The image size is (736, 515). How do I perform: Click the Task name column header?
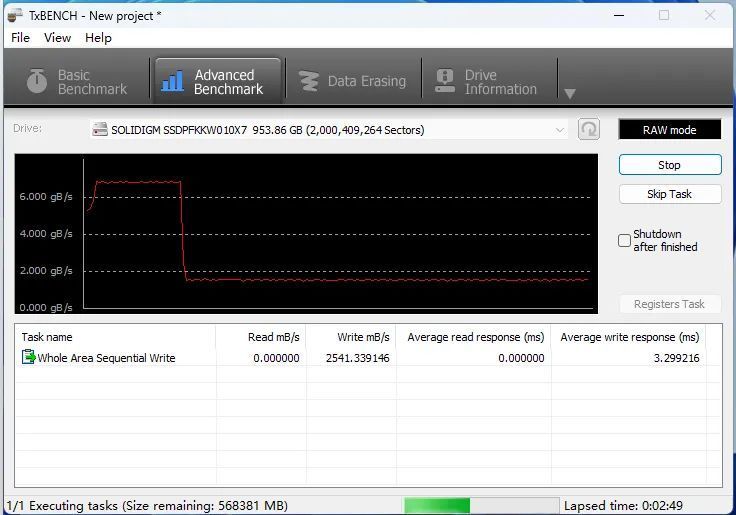116,337
